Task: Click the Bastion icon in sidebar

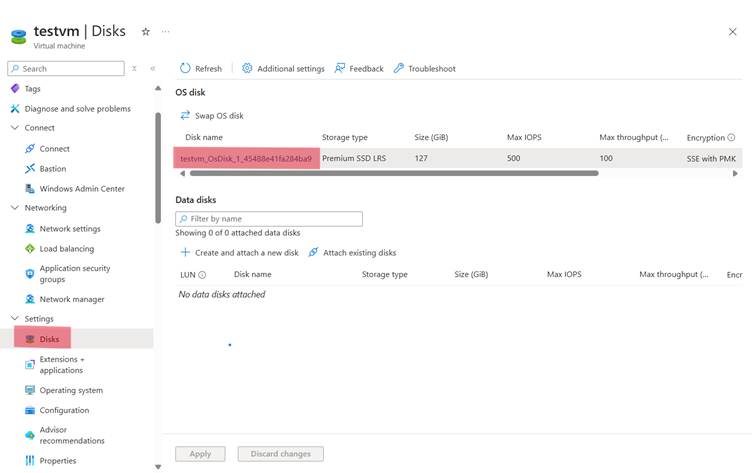Action: [30, 168]
